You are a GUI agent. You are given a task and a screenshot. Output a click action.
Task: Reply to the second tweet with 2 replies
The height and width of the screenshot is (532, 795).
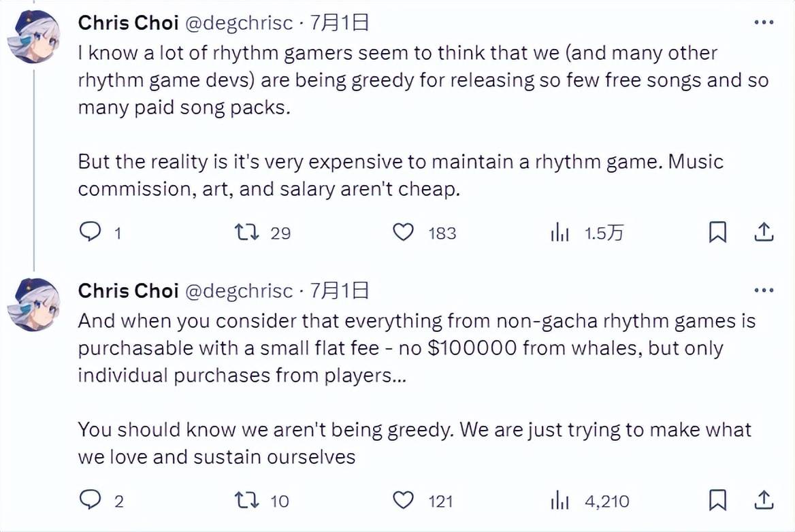(x=91, y=501)
